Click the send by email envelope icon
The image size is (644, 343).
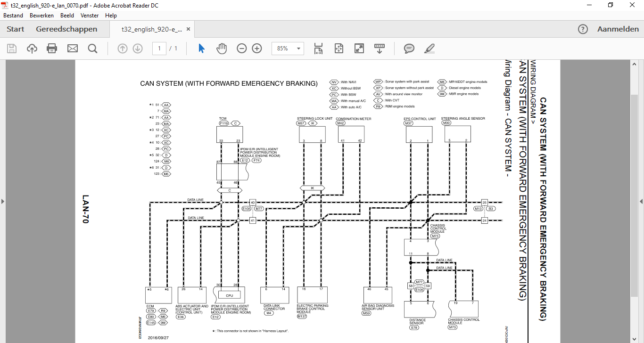[72, 49]
